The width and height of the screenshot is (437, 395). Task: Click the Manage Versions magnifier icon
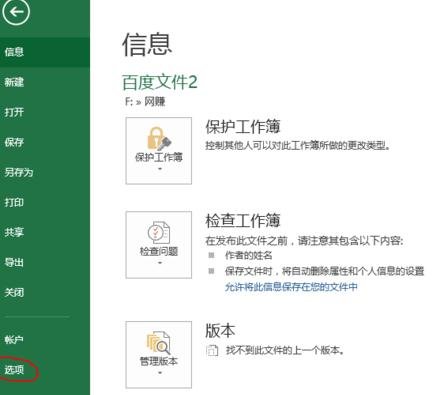159,343
